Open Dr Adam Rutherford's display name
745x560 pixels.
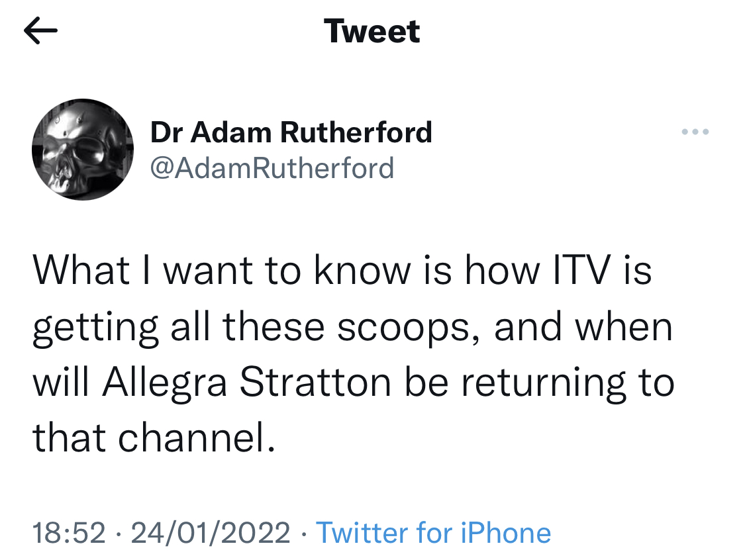[291, 132]
